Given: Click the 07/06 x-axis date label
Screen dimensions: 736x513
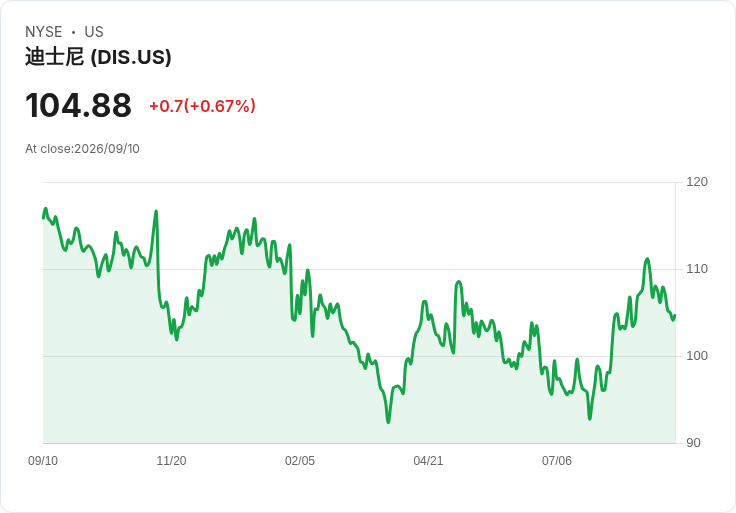Looking at the screenshot, I should (557, 461).
